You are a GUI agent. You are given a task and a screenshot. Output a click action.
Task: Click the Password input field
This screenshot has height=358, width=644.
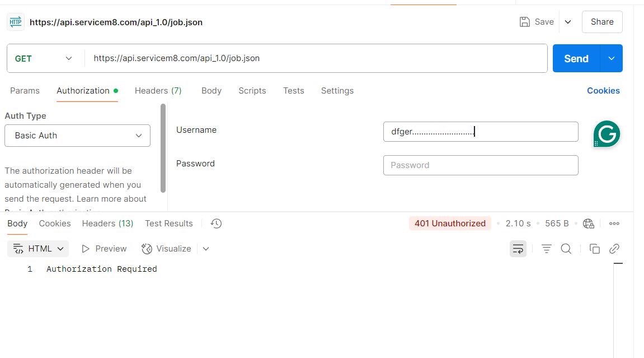pos(481,165)
